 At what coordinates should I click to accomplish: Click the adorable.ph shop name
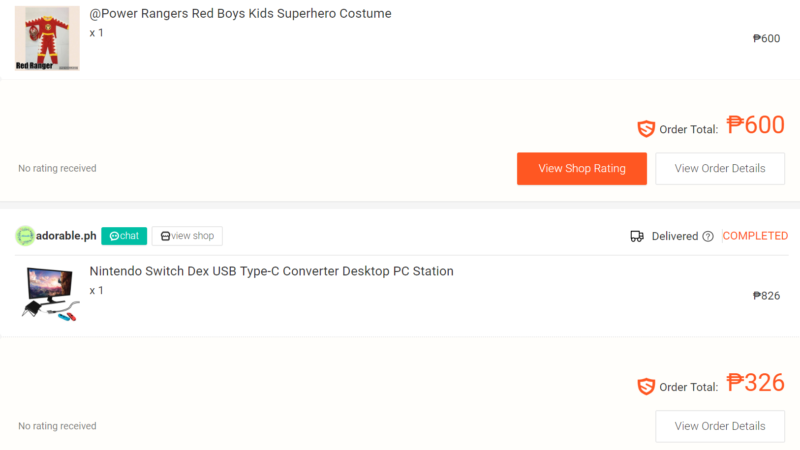click(66, 236)
